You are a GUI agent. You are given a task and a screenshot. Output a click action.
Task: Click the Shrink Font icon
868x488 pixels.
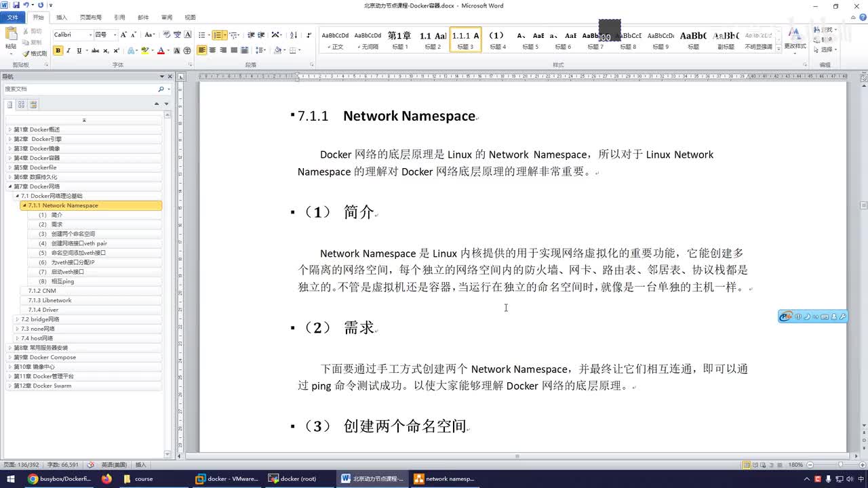click(x=133, y=35)
